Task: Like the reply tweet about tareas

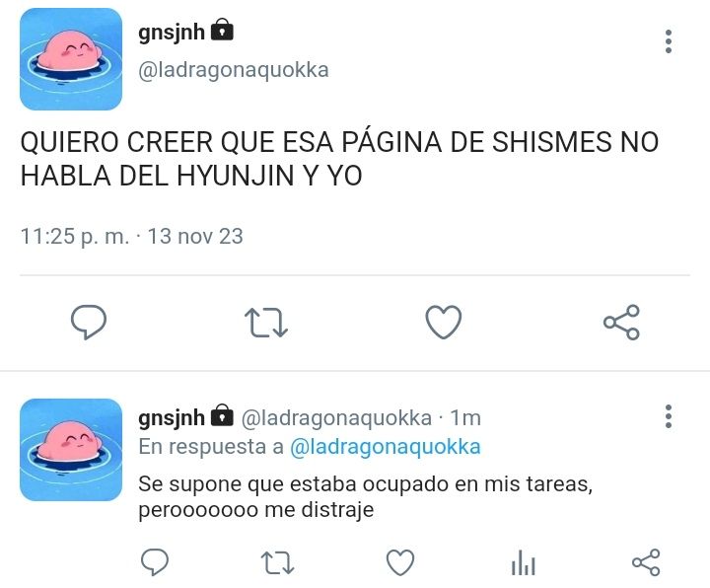Action: point(400,562)
